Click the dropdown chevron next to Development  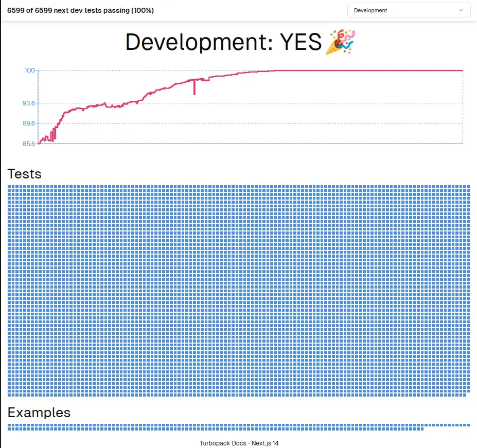(461, 10)
